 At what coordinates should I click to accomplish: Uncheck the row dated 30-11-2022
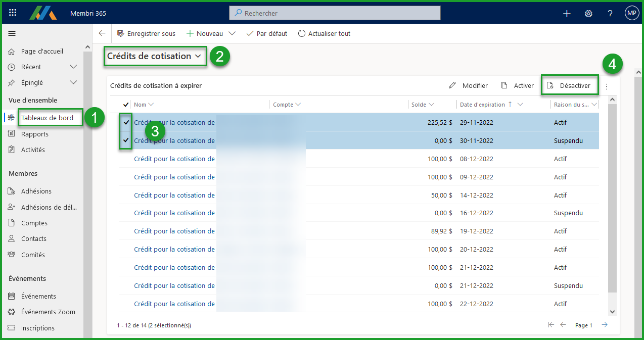126,140
